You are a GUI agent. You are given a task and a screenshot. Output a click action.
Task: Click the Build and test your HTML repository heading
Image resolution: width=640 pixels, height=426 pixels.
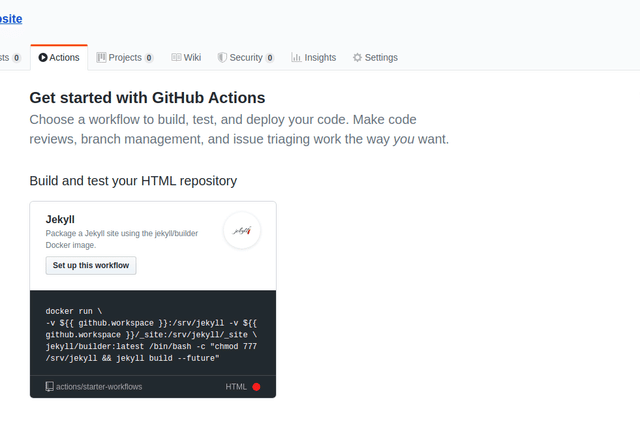coord(133,181)
